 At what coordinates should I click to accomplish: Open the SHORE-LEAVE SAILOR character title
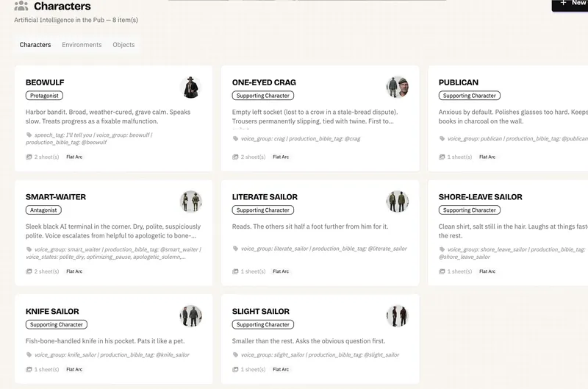pyautogui.click(x=481, y=197)
